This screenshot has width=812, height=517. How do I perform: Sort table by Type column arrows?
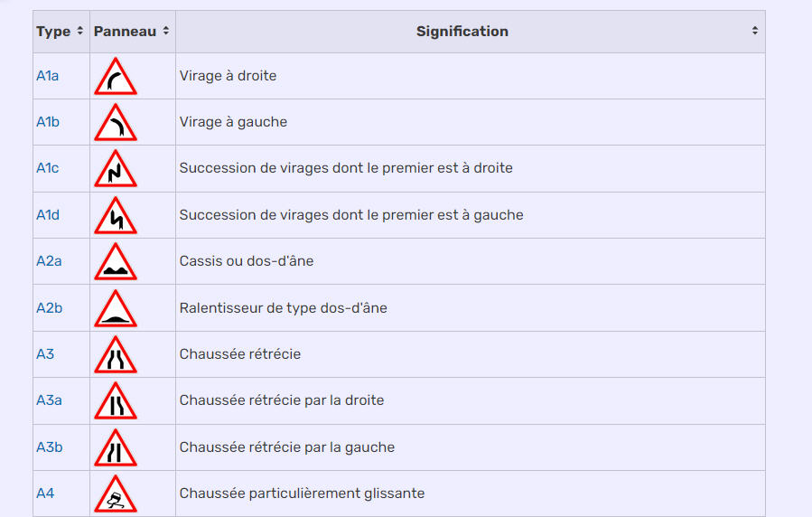pyautogui.click(x=79, y=31)
